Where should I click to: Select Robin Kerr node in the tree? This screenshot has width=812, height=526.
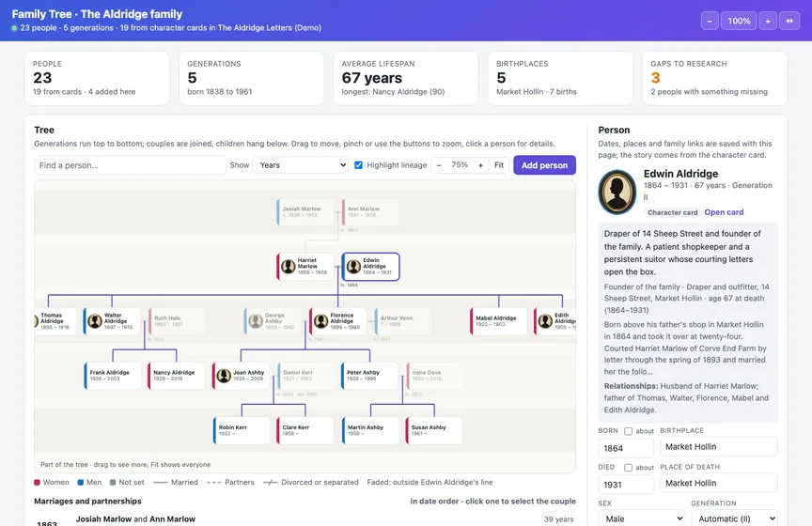coord(242,431)
